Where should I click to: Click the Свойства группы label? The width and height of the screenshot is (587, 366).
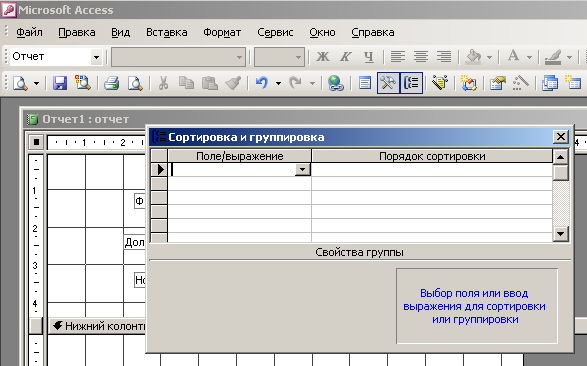(x=359, y=252)
